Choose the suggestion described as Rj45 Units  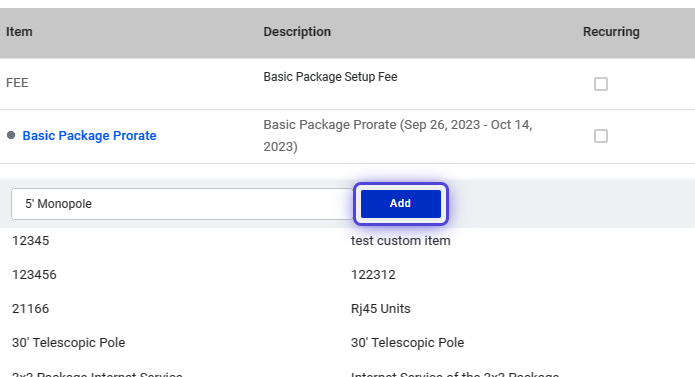click(x=381, y=309)
